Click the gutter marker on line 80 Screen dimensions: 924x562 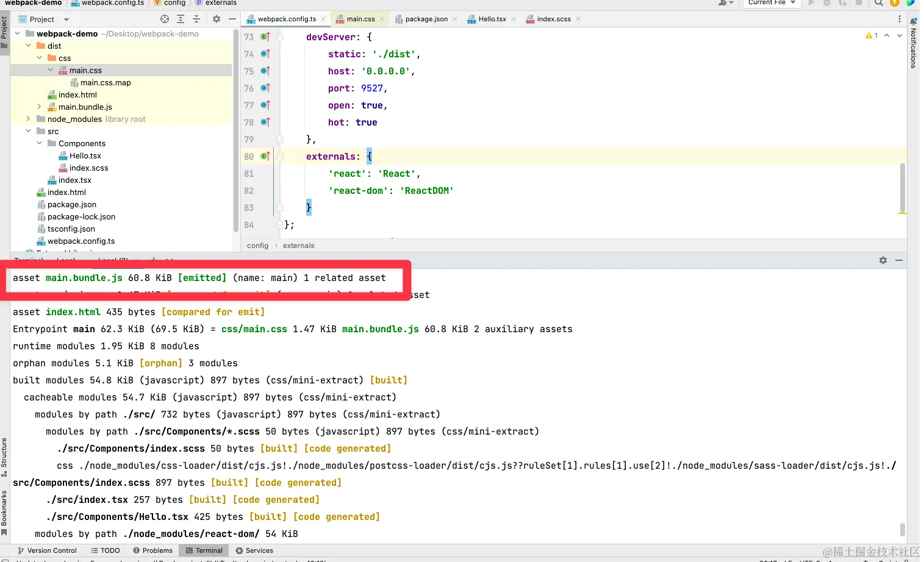265,157
